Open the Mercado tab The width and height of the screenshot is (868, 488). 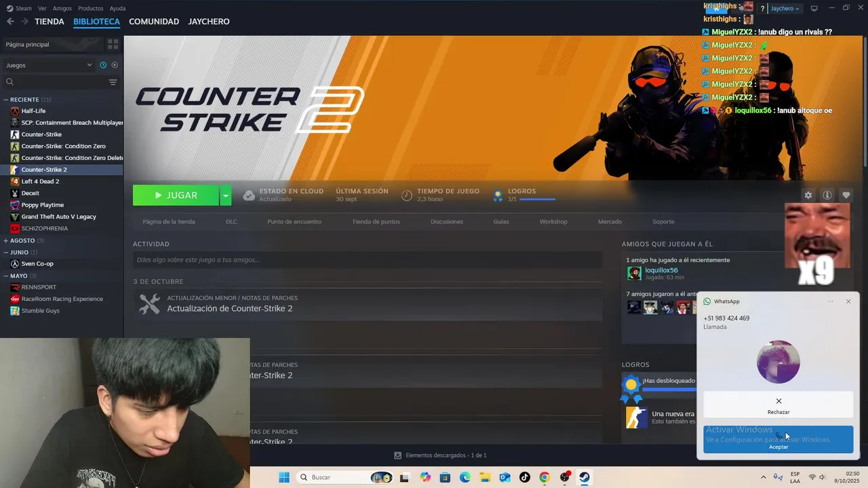tap(610, 222)
